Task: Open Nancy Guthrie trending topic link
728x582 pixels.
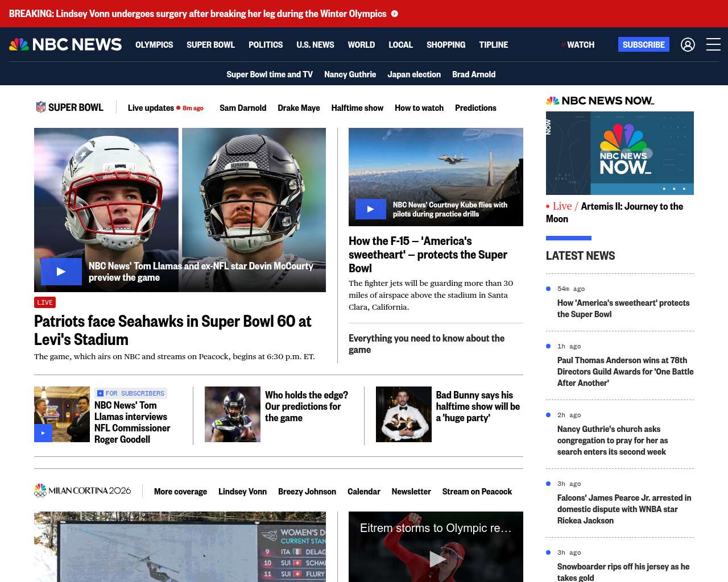Action: (350, 74)
